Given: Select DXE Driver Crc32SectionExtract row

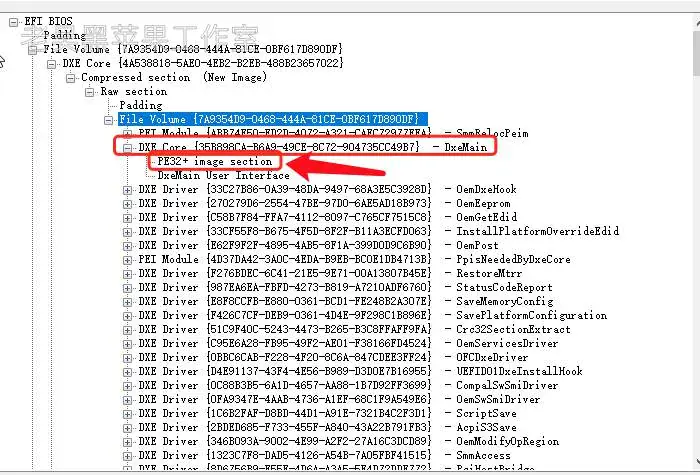Looking at the screenshot, I should click(354, 329).
